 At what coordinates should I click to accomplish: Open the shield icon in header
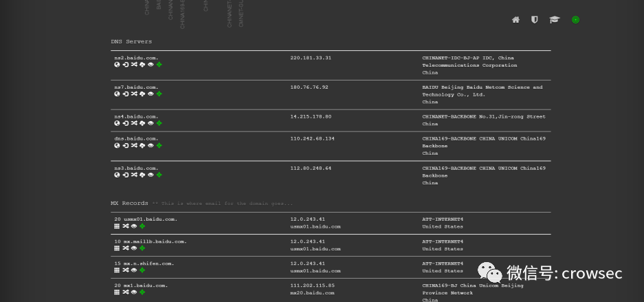point(534,20)
